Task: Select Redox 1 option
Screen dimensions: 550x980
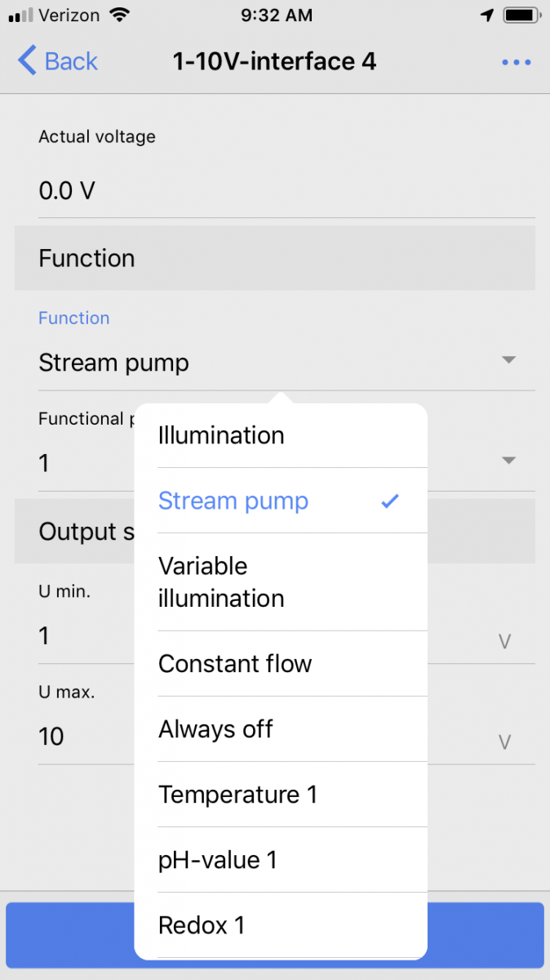Action: [202, 924]
